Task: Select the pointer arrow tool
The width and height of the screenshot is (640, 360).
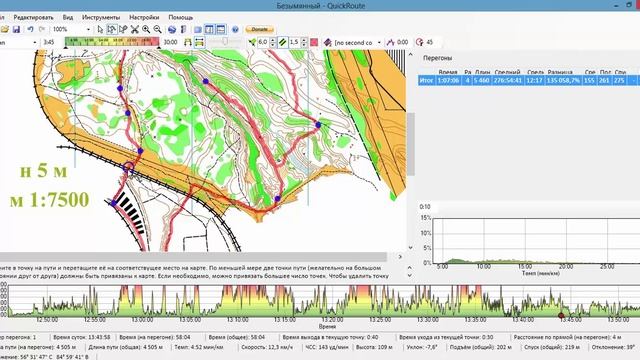Action: 100,29
